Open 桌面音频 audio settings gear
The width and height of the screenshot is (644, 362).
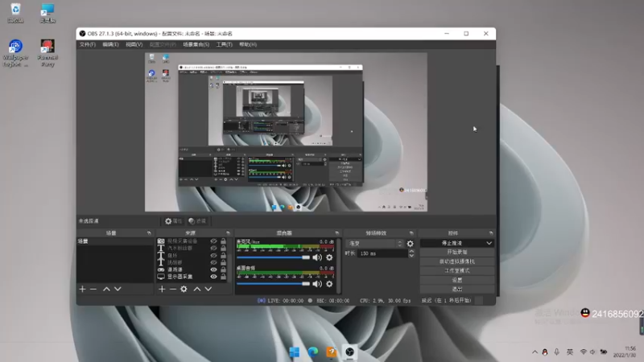329,284
